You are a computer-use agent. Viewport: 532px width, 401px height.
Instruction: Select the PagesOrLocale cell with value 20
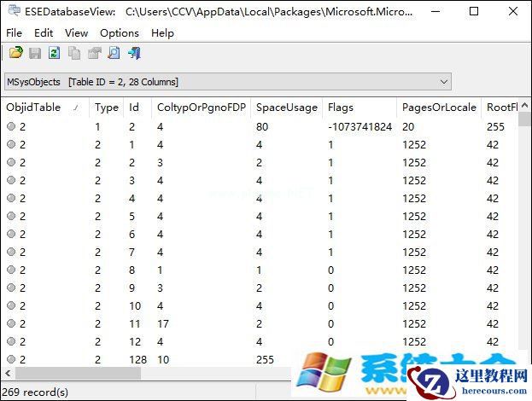pyautogui.click(x=408, y=127)
